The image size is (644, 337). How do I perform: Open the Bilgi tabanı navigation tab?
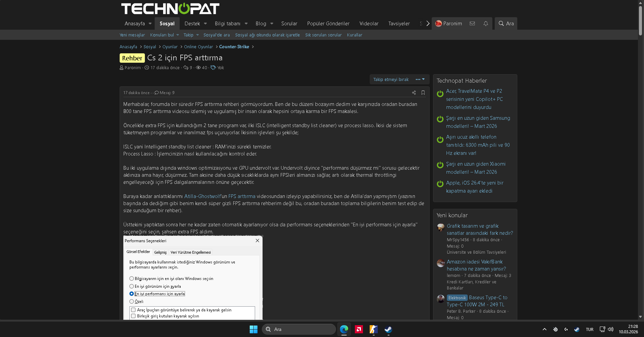(227, 24)
